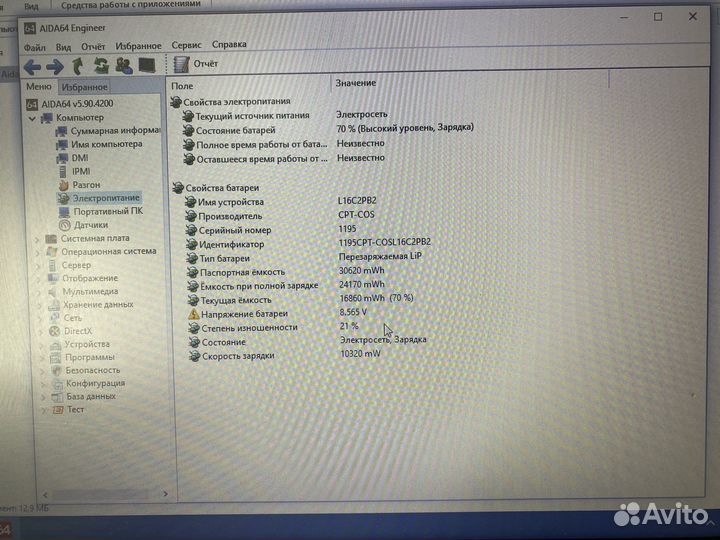Open the Отчёт menu in menu bar
The width and height of the screenshot is (720, 540).
[x=93, y=46]
